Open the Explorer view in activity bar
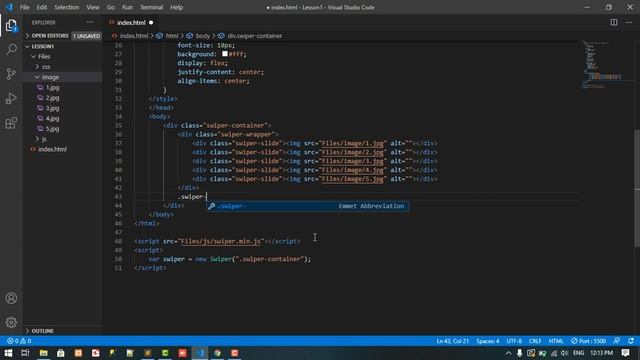This screenshot has width=640, height=360. coord(11,26)
